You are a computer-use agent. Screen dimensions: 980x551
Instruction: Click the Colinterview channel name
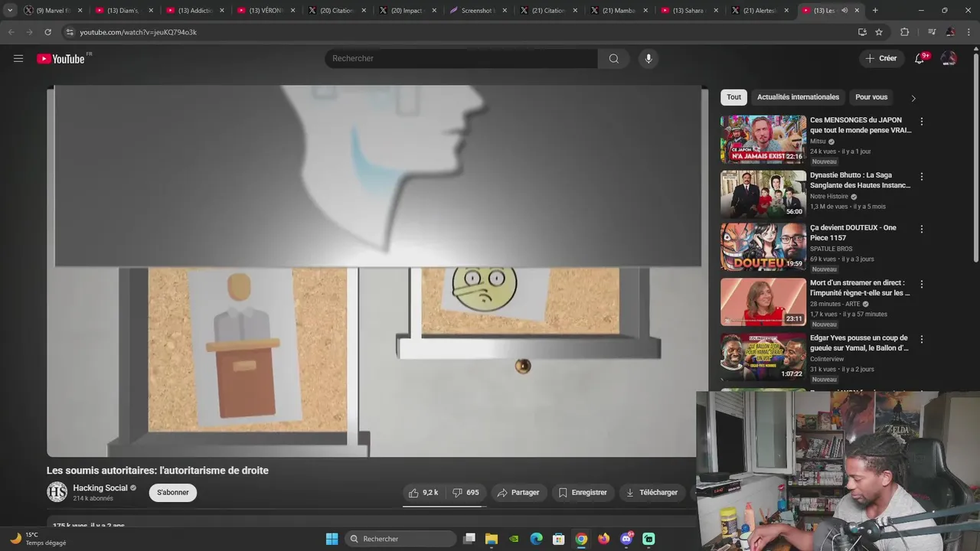[x=827, y=359]
